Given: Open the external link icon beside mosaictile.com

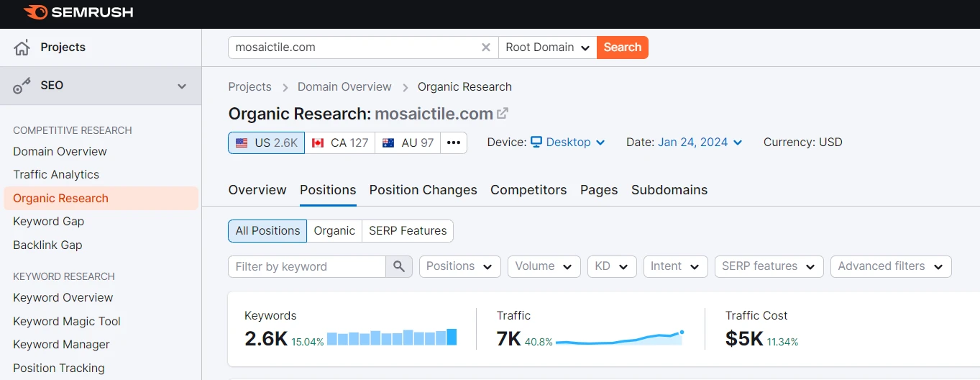Looking at the screenshot, I should [x=503, y=113].
